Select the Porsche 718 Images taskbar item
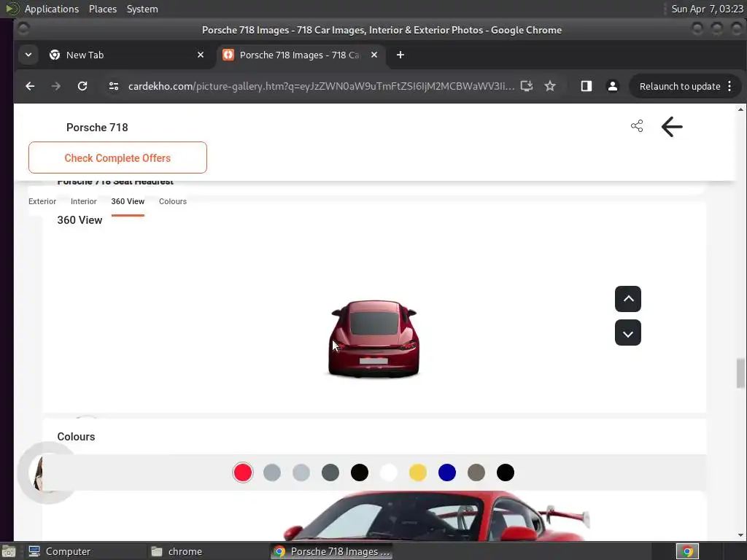This screenshot has height=560, width=747. tap(332, 551)
